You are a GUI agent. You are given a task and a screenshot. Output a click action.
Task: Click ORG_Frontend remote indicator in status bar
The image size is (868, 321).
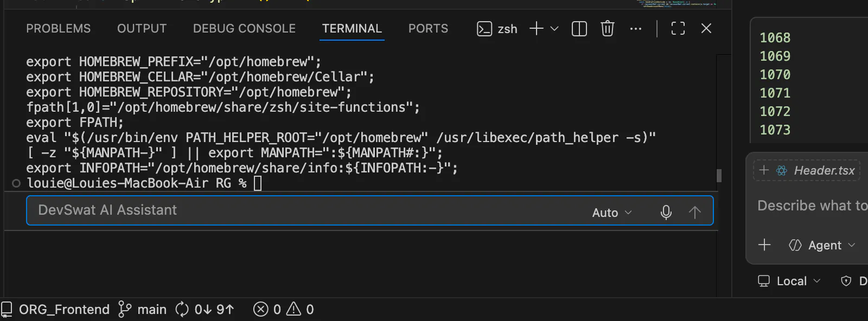(x=55, y=310)
